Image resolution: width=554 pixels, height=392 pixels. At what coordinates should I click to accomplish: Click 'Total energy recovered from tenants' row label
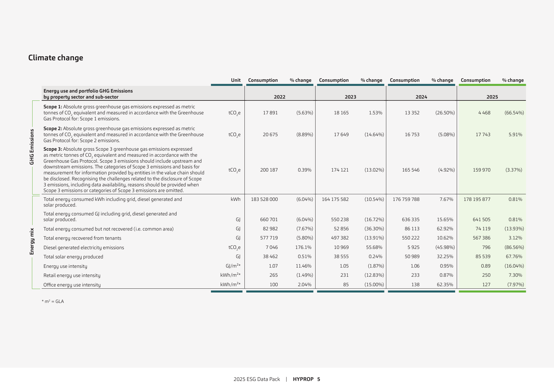[x=82, y=238]
